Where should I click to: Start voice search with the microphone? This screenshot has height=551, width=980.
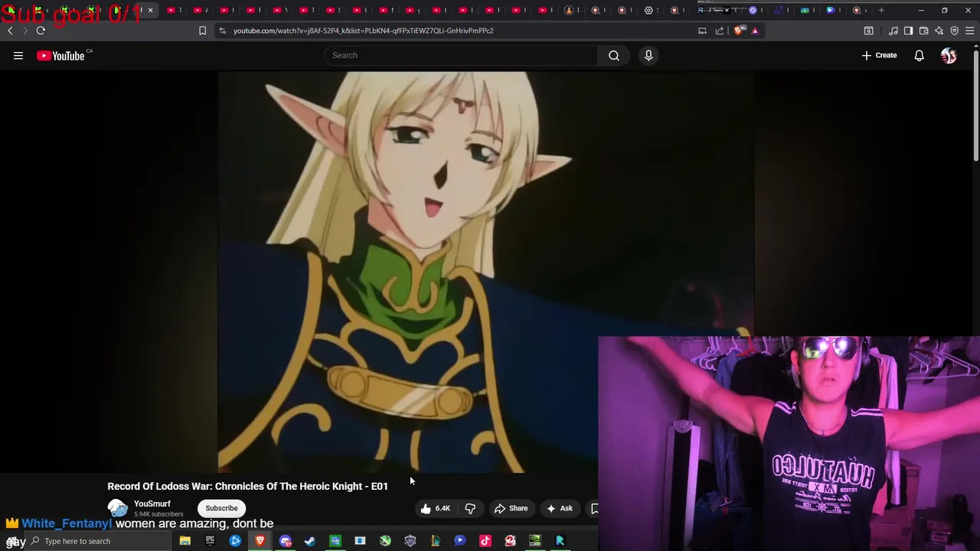click(x=648, y=55)
